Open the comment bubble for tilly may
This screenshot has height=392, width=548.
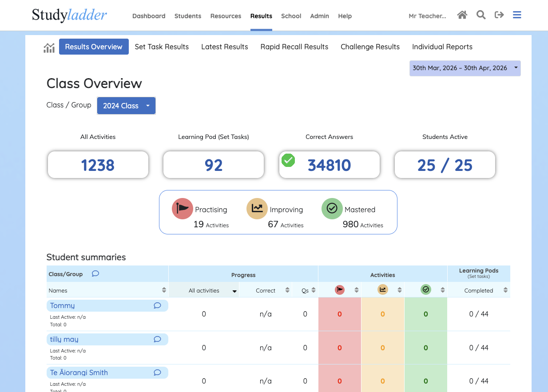point(157,339)
